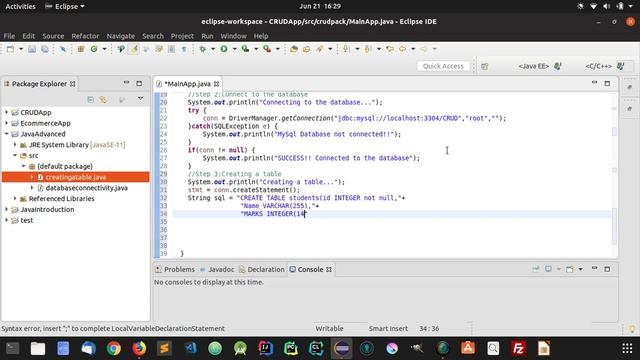Open FileZilla from the dock
Viewport: 640px width, 360px height.
[x=518, y=348]
